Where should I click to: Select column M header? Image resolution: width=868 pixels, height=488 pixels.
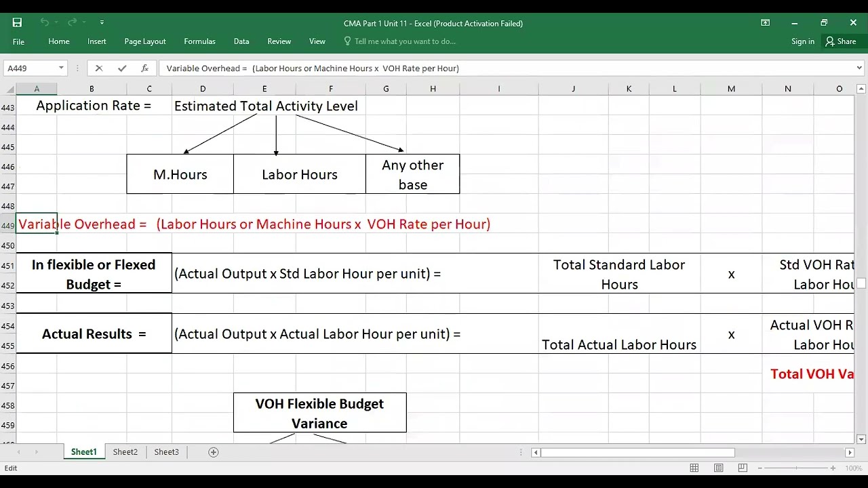pyautogui.click(x=731, y=89)
